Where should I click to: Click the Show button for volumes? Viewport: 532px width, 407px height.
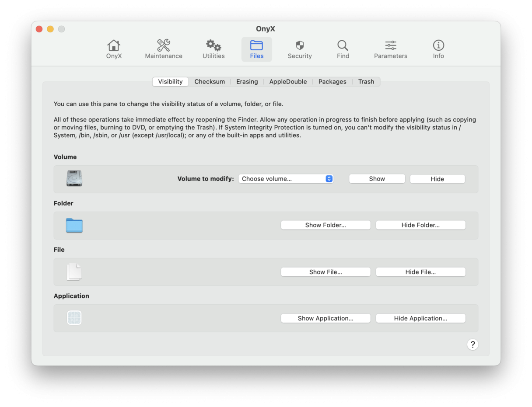click(377, 178)
